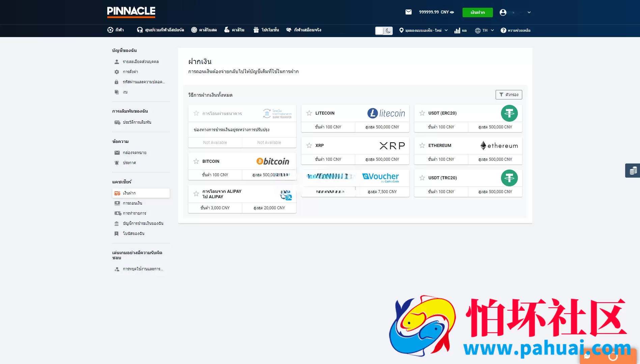Open the กีฬา sports section
The image size is (640, 364).
pyautogui.click(x=115, y=30)
